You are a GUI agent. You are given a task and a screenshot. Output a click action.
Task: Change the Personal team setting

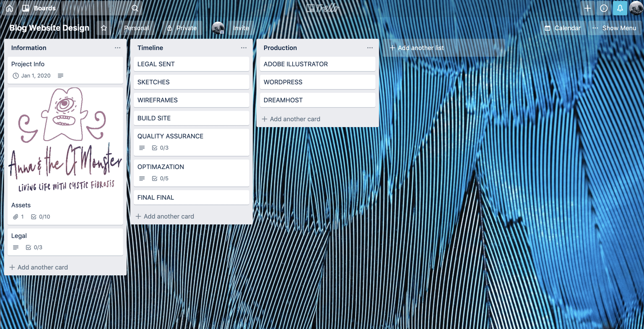pyautogui.click(x=136, y=28)
